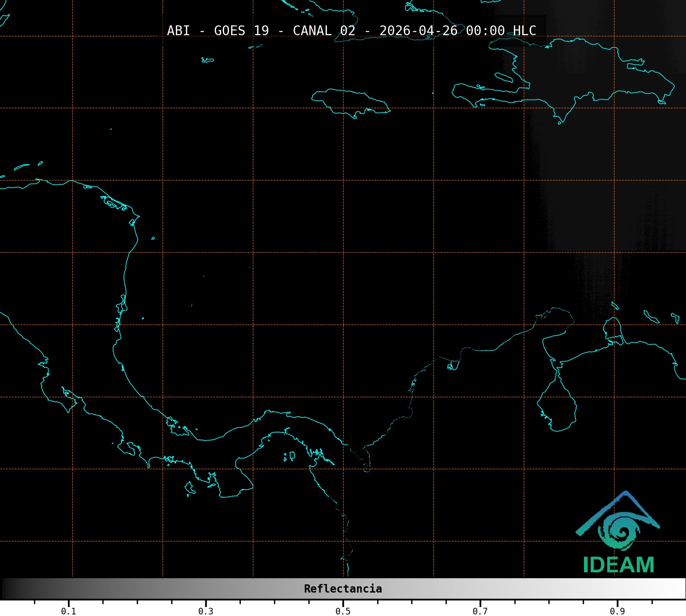Click the date 2026-04-26 in the title
Screen dimensions: 686x616
pos(418,30)
